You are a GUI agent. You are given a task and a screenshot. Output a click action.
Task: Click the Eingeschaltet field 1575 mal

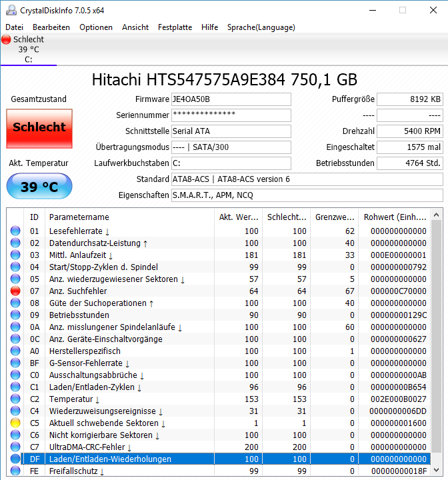(x=410, y=147)
